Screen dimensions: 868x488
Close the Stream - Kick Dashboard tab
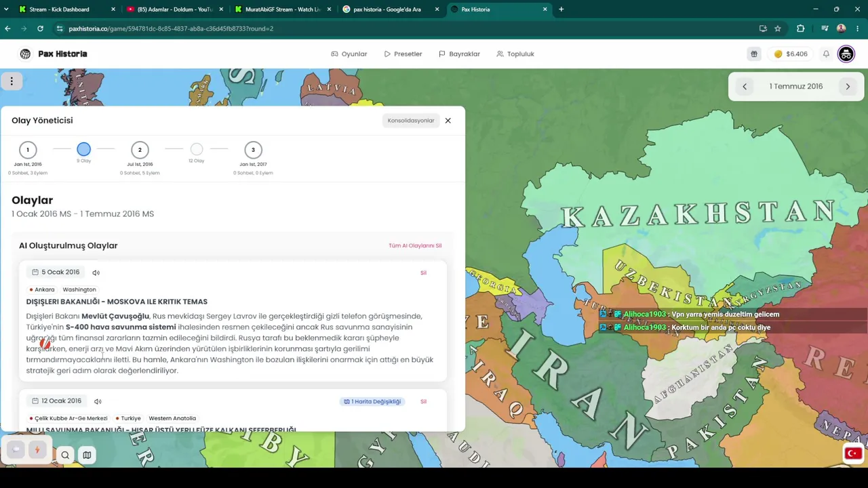click(113, 9)
